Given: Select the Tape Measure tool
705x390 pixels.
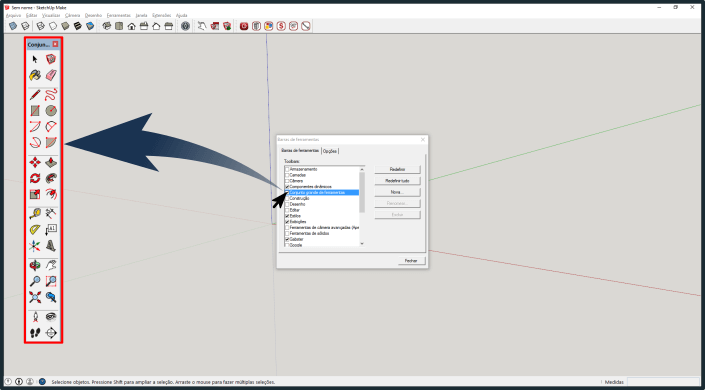Looking at the screenshot, I should point(35,213).
